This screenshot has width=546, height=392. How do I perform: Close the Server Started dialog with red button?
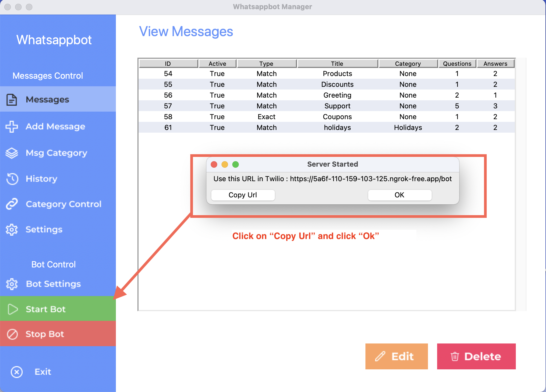click(x=214, y=164)
